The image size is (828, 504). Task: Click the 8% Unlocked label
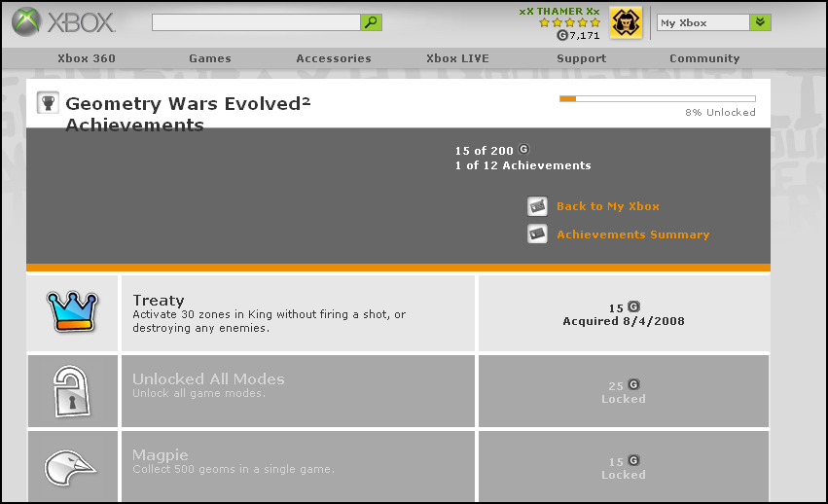[x=720, y=112]
